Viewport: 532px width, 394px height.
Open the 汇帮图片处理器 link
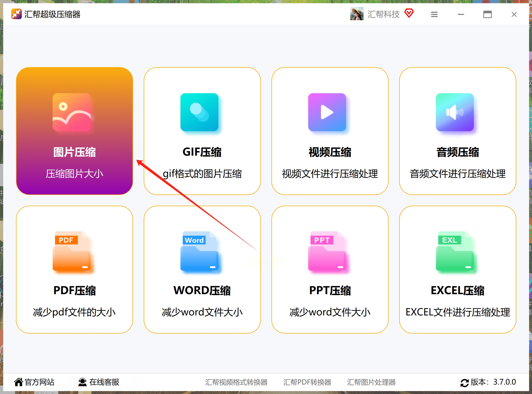coord(371,382)
